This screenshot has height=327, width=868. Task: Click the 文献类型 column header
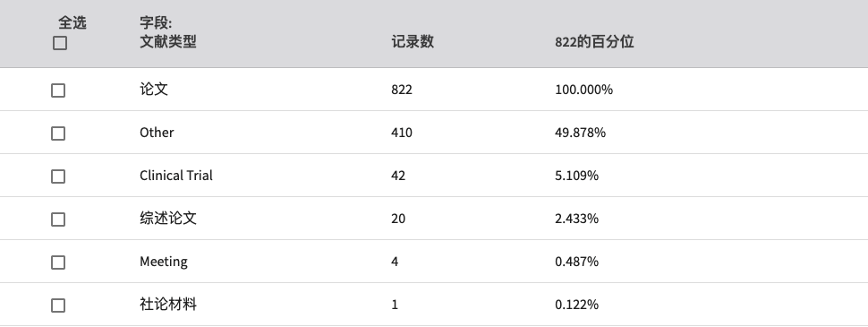click(167, 41)
